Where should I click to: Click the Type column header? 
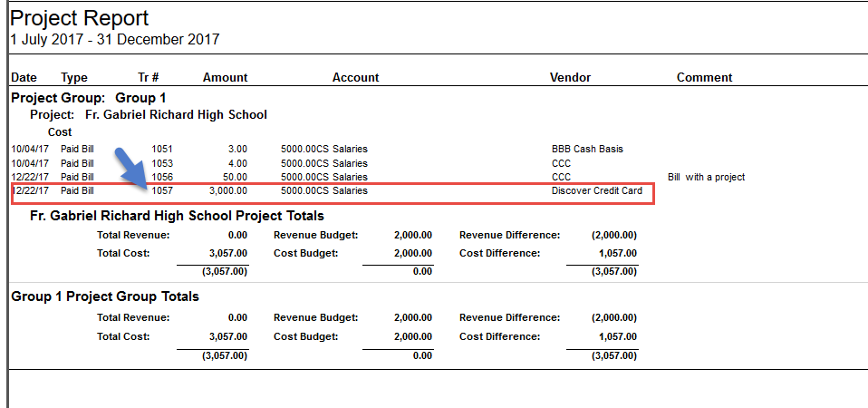tap(74, 77)
